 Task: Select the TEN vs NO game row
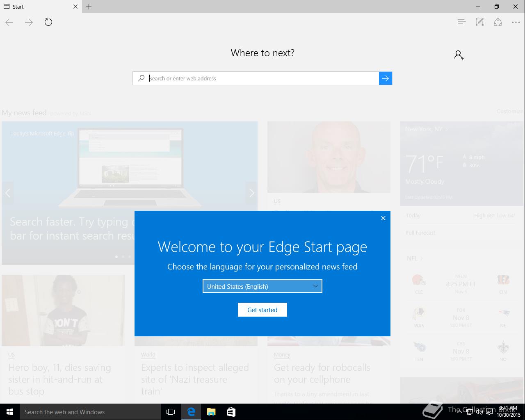[461, 351]
